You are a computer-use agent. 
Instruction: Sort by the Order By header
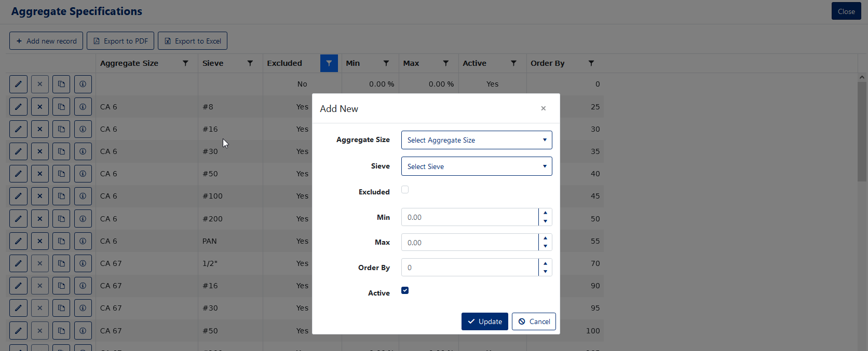(547, 63)
